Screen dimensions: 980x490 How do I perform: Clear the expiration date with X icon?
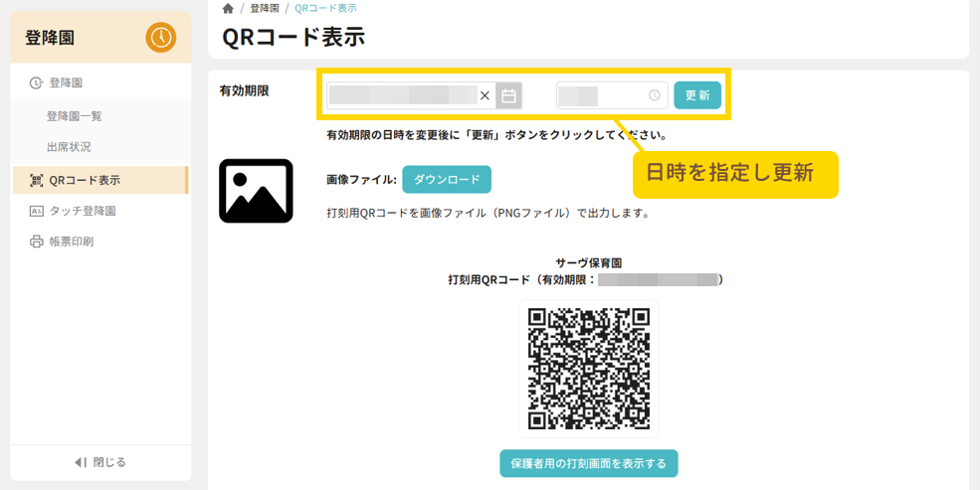[485, 95]
